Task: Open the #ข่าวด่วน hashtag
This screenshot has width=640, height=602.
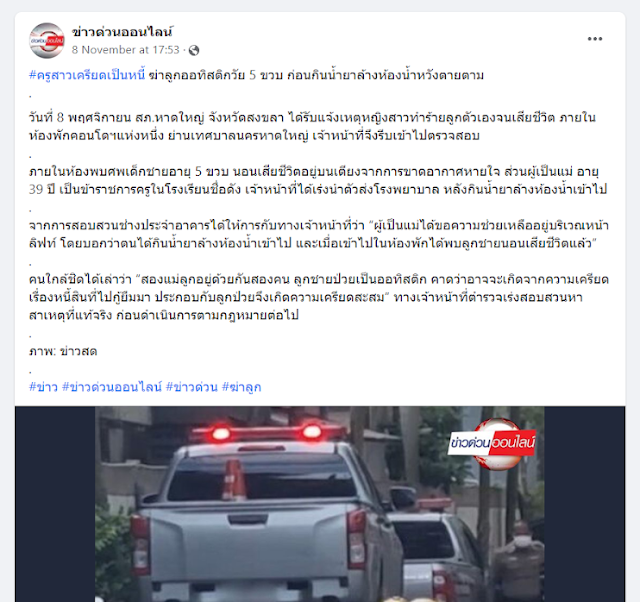Action: pos(192,387)
